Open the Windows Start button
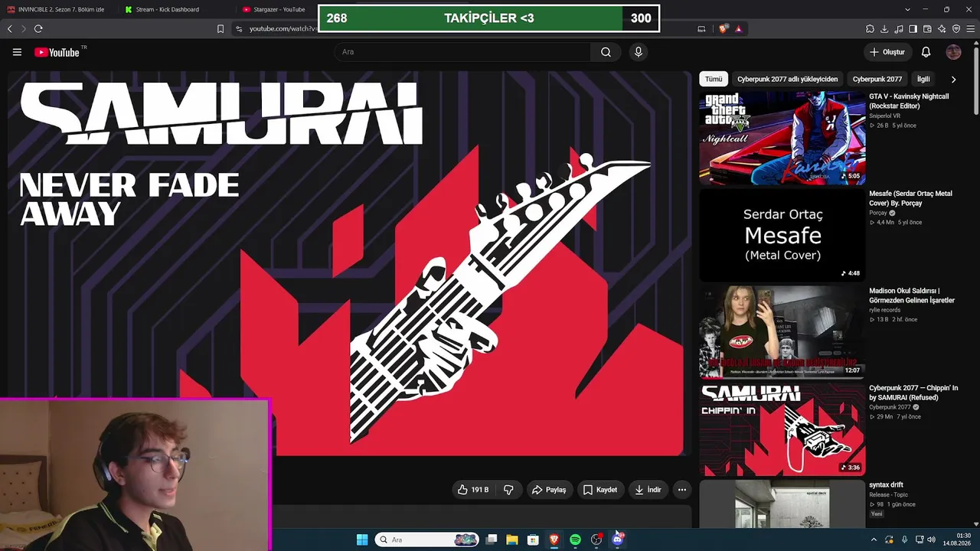980x551 pixels. coord(362,540)
